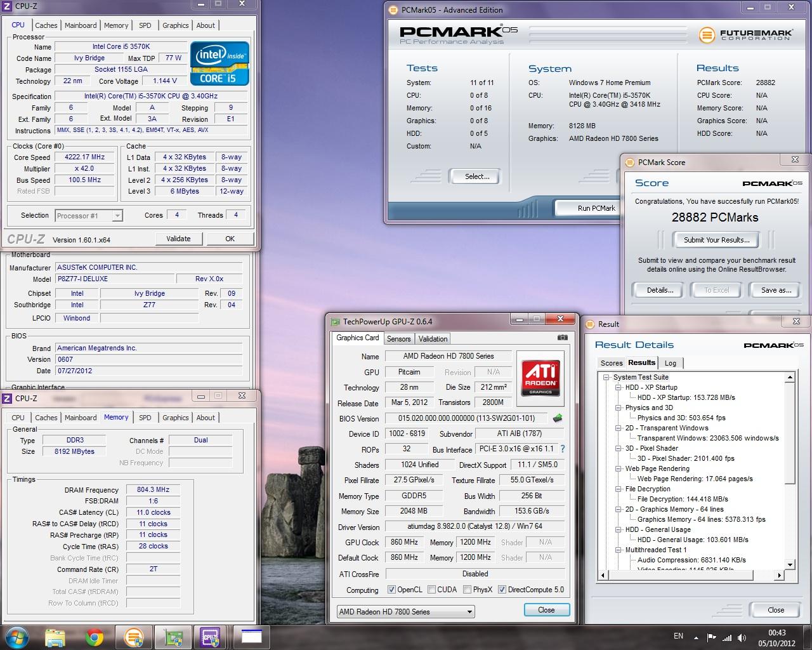Screen dimensions: 812x650
Task: Click the Bus Interface question mark
Action: (563, 449)
